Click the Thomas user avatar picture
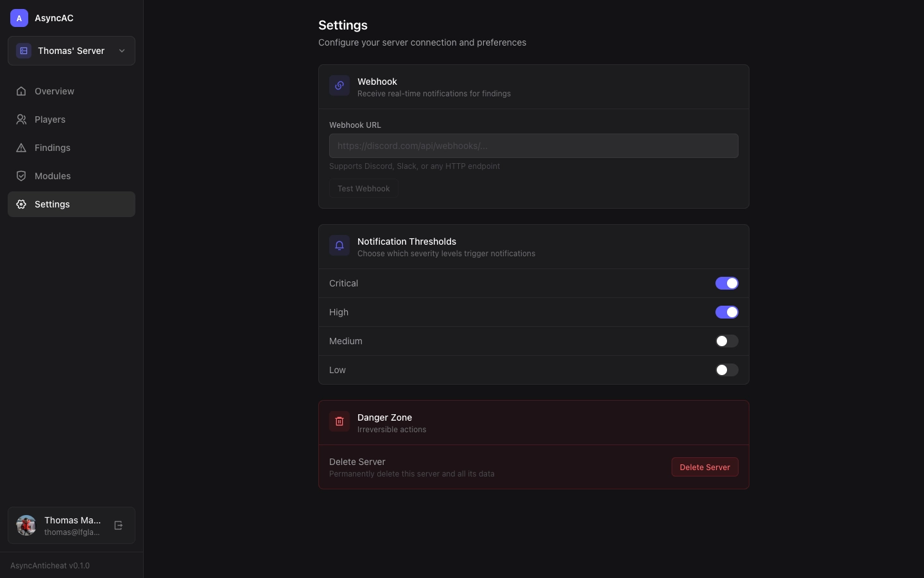This screenshot has width=924, height=578. point(26,525)
